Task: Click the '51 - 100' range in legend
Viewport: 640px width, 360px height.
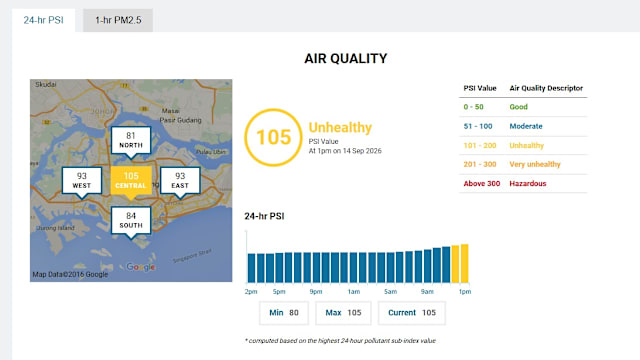Action: pyautogui.click(x=478, y=127)
